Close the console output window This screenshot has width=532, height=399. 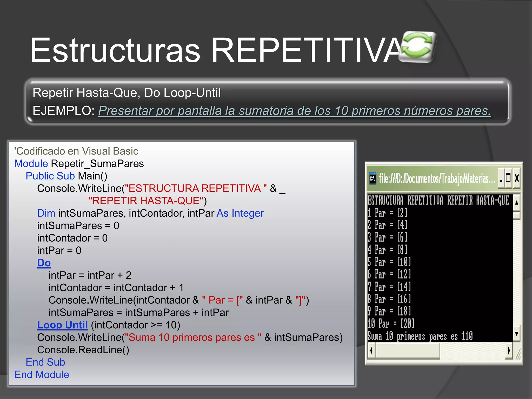coord(517,178)
